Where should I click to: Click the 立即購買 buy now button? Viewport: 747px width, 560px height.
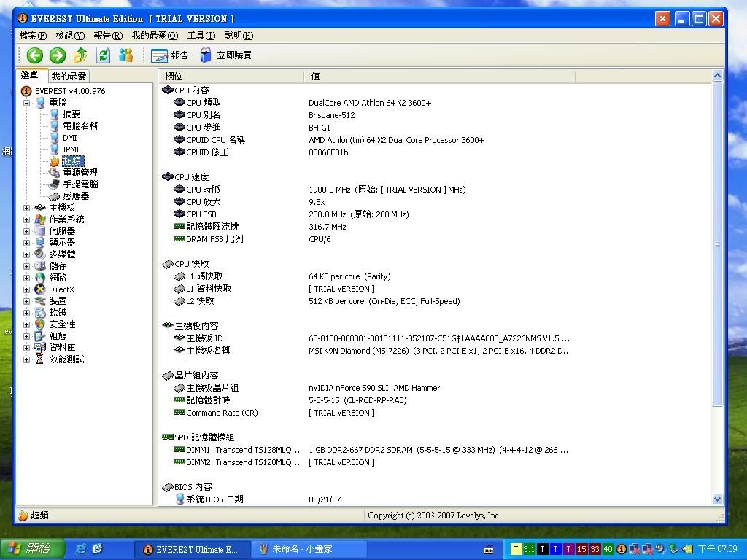[x=226, y=55]
